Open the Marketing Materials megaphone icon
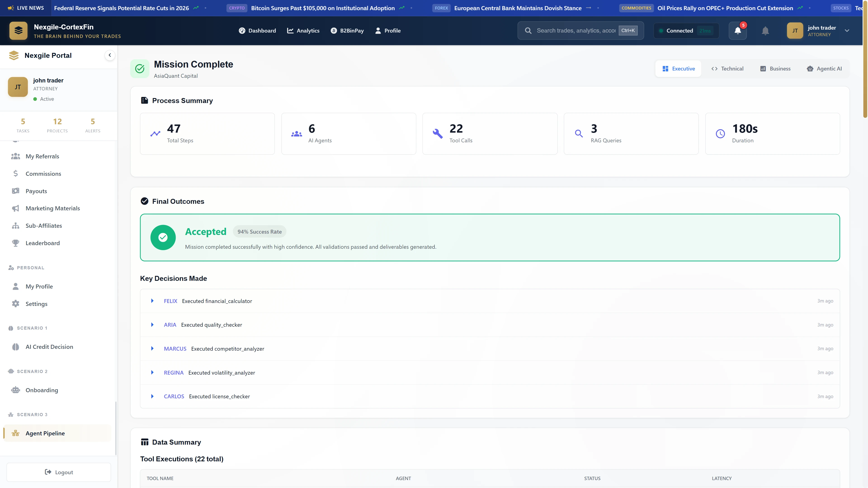This screenshot has width=868, height=488. pyautogui.click(x=16, y=208)
